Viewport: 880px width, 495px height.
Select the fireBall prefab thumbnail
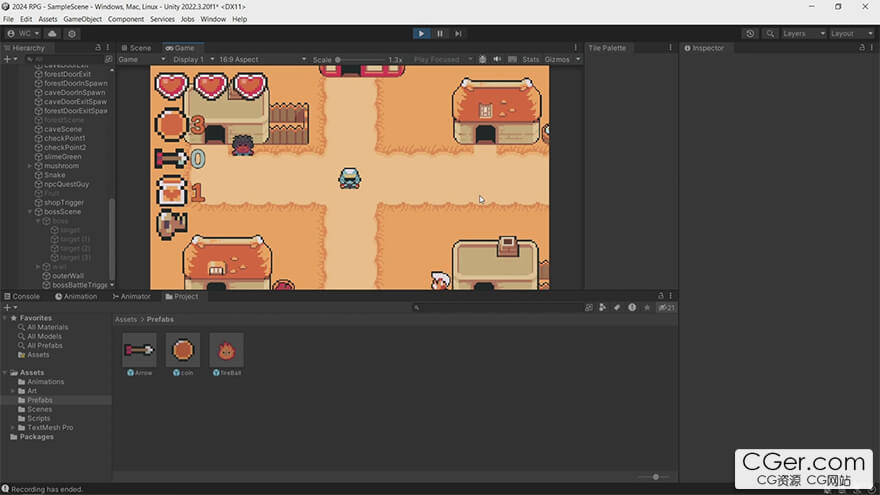pos(226,350)
